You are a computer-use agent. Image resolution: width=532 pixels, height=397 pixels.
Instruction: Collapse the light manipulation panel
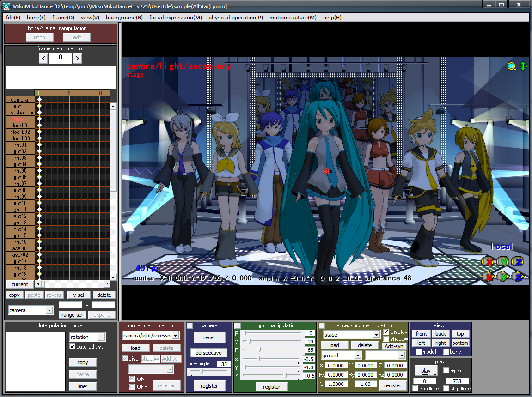(x=238, y=326)
